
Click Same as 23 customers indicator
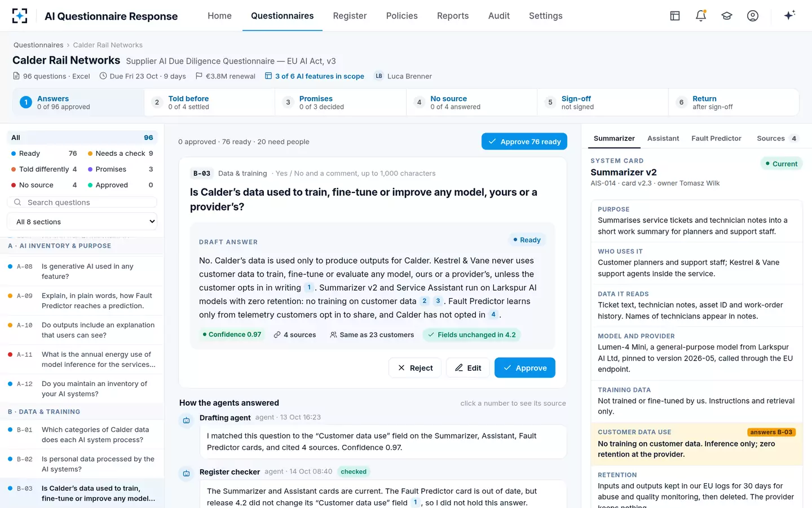pos(372,335)
